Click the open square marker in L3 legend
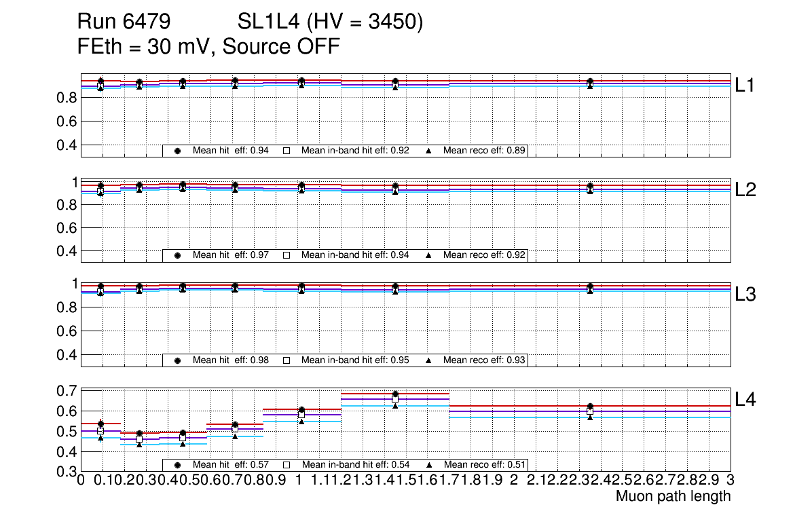Screen dimensions: 812x524 click(x=287, y=360)
